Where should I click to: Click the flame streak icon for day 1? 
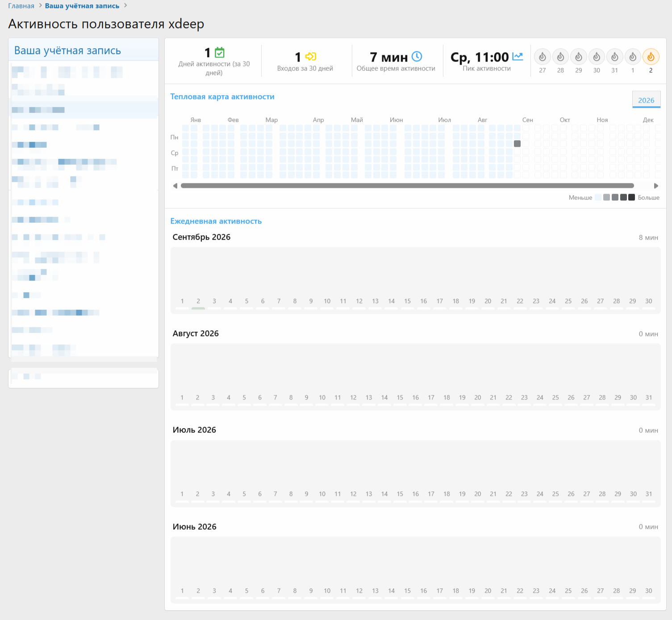pos(633,57)
